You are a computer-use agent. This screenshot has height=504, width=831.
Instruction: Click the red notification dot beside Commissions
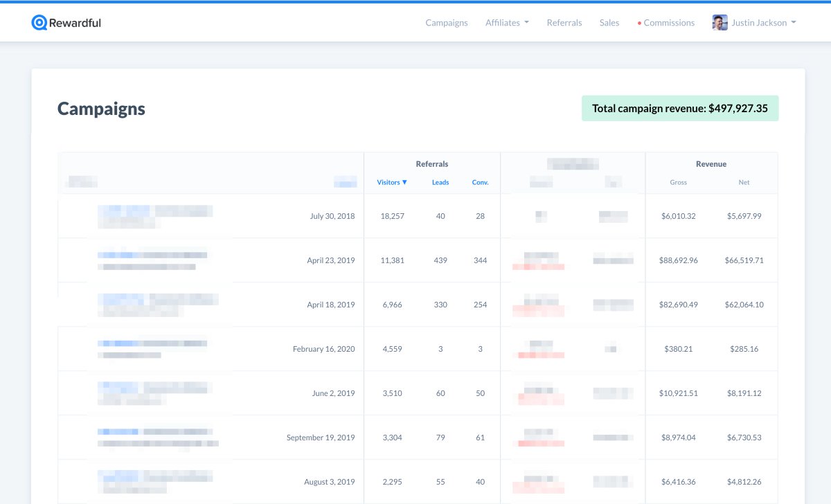click(x=639, y=24)
